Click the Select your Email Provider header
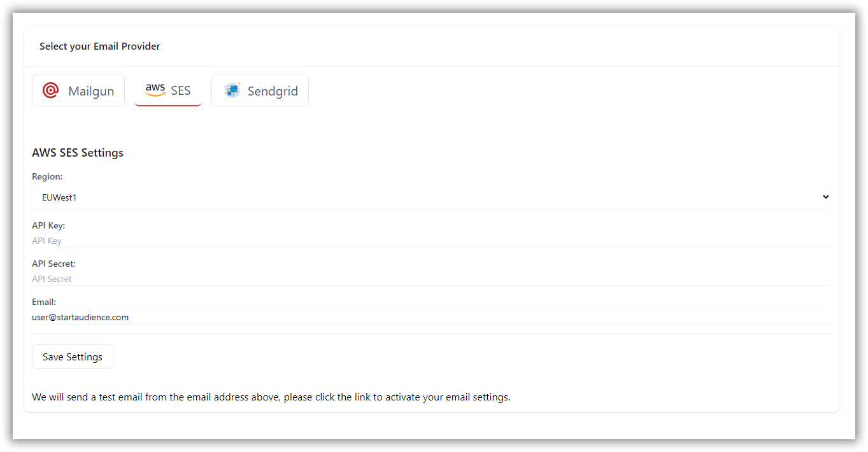 [100, 46]
